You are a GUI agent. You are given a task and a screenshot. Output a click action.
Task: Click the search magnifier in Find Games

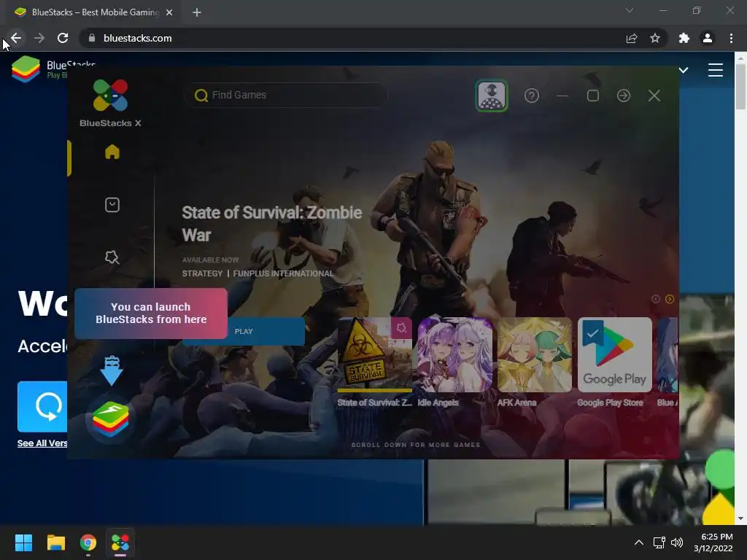point(201,96)
